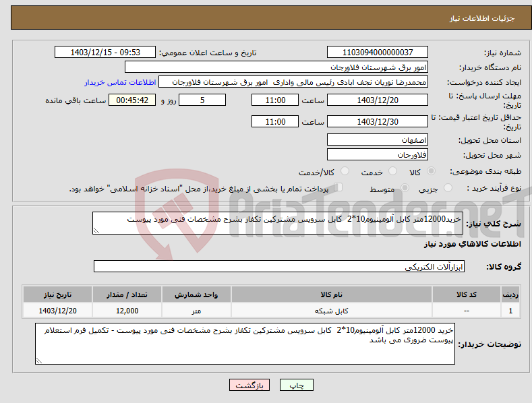Click the general need description text area
This screenshot has width=532, height=403.
tap(278, 223)
